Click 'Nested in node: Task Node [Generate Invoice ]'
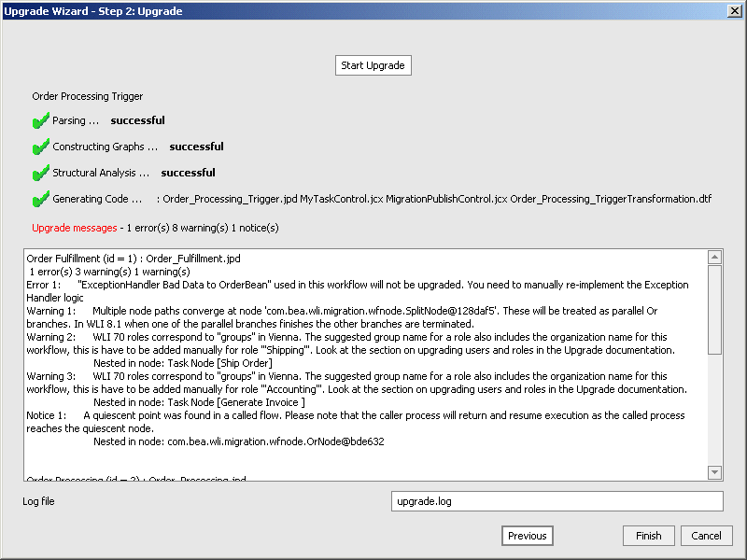747x560 pixels. (x=199, y=402)
